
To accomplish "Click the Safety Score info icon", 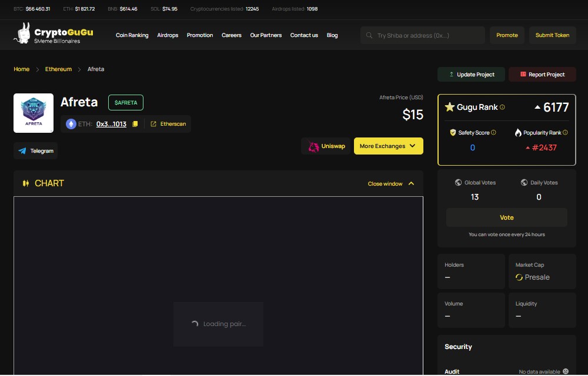I will tap(493, 133).
